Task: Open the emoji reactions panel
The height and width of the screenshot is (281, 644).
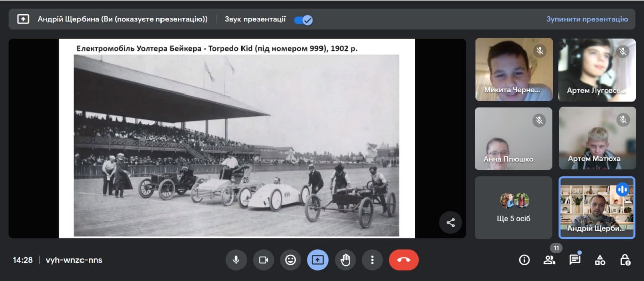Action: (x=290, y=260)
